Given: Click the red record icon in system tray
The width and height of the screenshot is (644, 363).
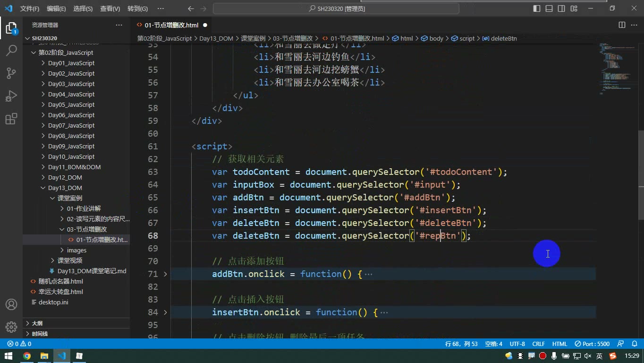Looking at the screenshot, I should (543, 356).
